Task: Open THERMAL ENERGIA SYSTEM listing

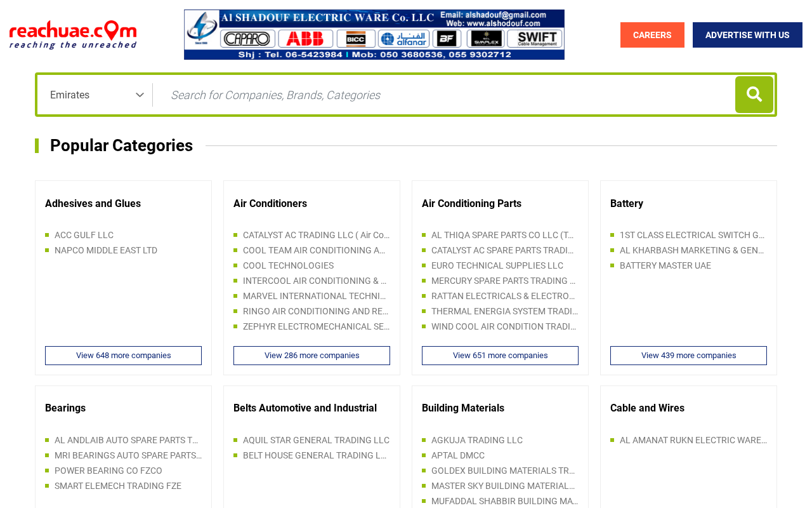Action: (x=504, y=311)
